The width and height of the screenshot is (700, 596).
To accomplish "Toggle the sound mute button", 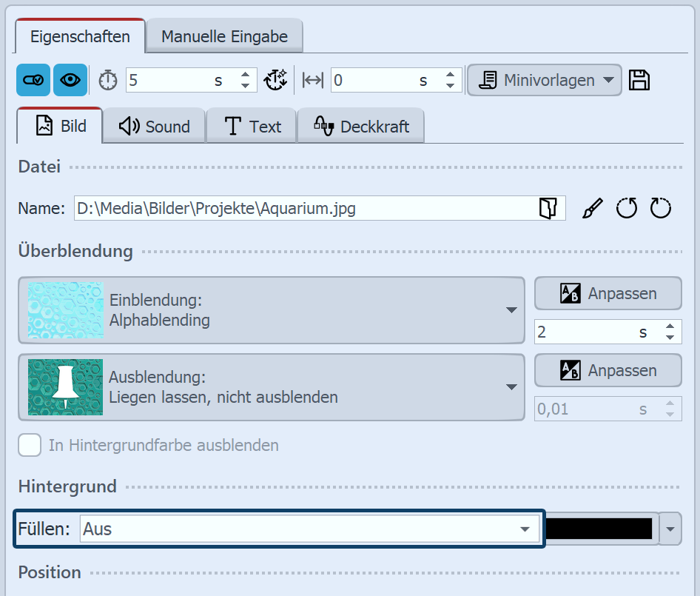I will point(33,80).
